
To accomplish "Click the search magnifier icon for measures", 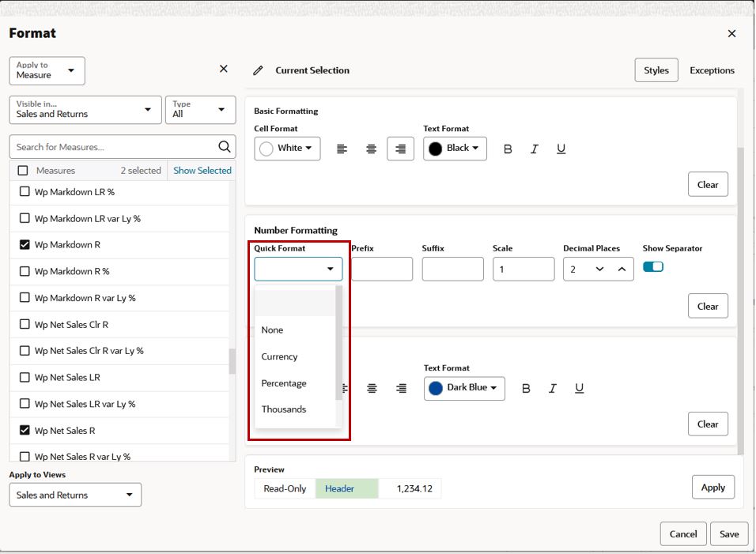I will point(225,146).
